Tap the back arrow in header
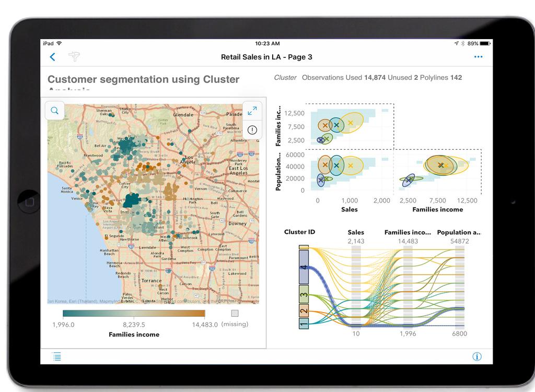535x392 pixels. [x=53, y=57]
